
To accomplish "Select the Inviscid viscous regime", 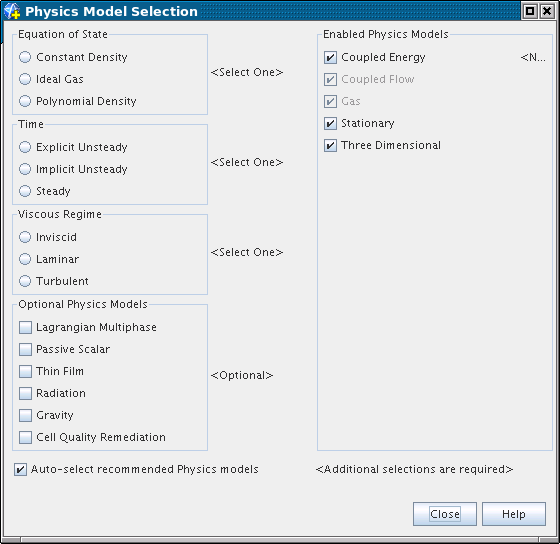I will [x=25, y=237].
